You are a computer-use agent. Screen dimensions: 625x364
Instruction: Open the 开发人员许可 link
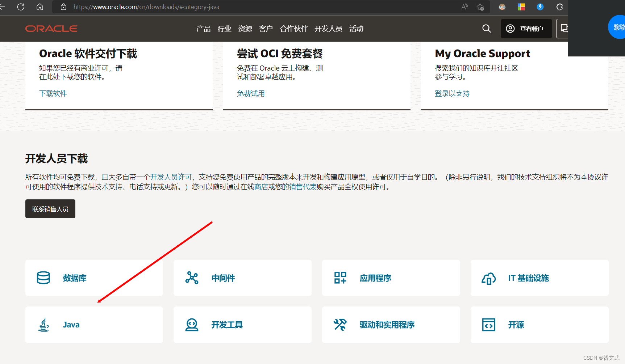click(171, 177)
